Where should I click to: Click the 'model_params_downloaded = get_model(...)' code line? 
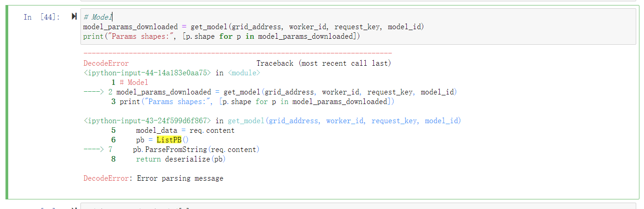[x=254, y=27]
